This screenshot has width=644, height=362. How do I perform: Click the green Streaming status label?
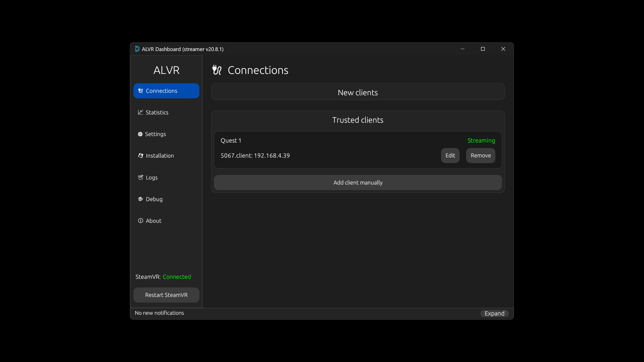[481, 140]
